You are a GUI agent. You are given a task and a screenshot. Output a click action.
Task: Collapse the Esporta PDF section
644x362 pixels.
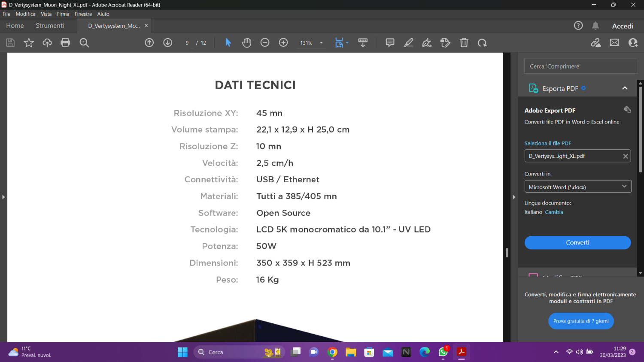(x=625, y=88)
